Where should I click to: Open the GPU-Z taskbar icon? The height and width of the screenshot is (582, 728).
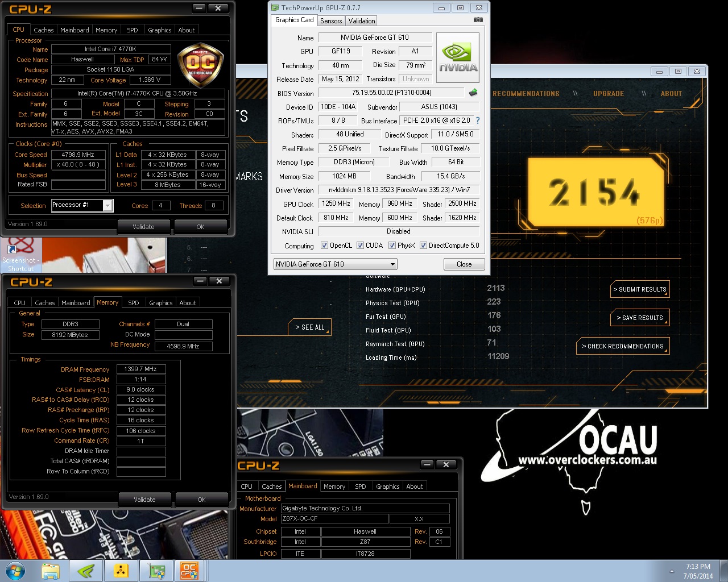(x=156, y=571)
